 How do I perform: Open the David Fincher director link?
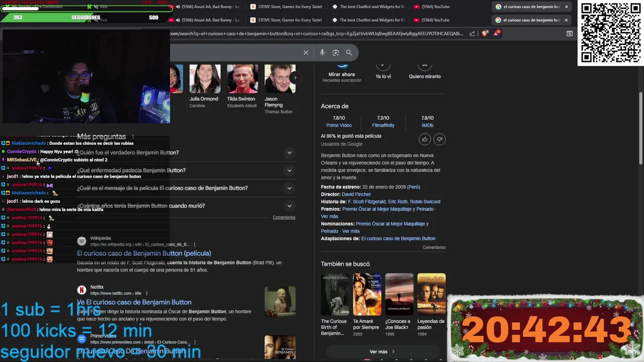pyautogui.click(x=356, y=194)
